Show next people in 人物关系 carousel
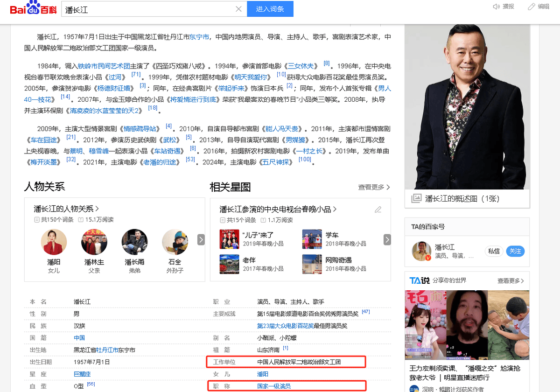 click(x=201, y=239)
